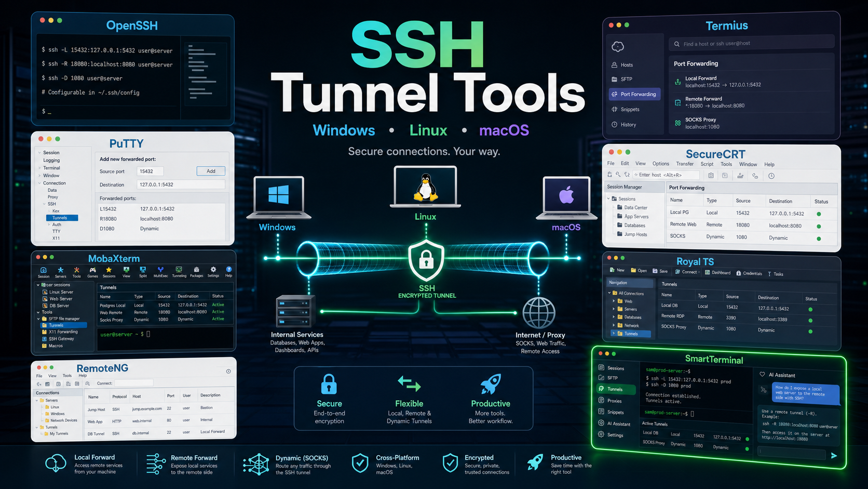Collapse RemoteNG Tunnels tree node
Image resolution: width=868 pixels, height=489 pixels.
[x=37, y=427]
